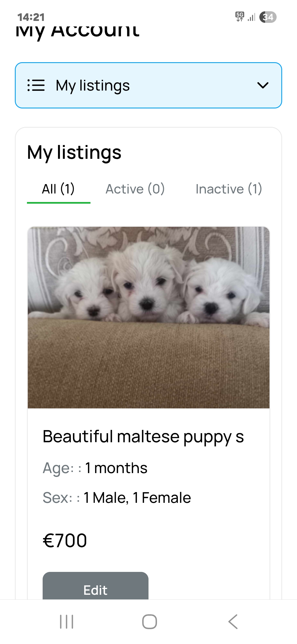The image size is (297, 644).
Task: Tap the 14:21 clock in status bar
Action: click(31, 17)
